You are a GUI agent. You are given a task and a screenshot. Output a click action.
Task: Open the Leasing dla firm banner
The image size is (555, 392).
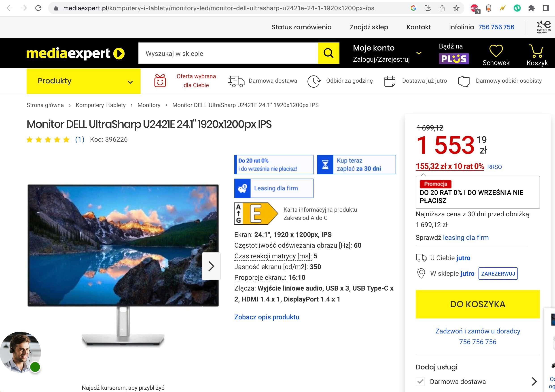pyautogui.click(x=274, y=188)
